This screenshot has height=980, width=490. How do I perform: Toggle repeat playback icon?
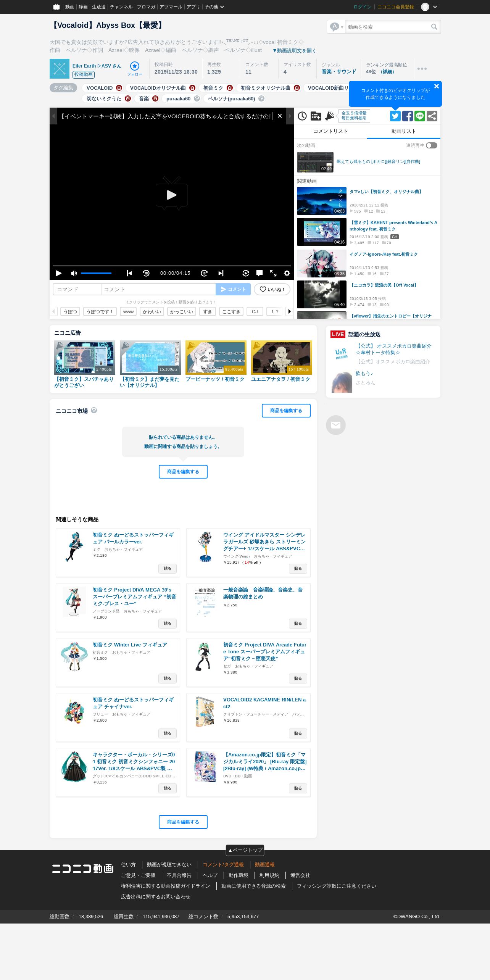(x=246, y=273)
